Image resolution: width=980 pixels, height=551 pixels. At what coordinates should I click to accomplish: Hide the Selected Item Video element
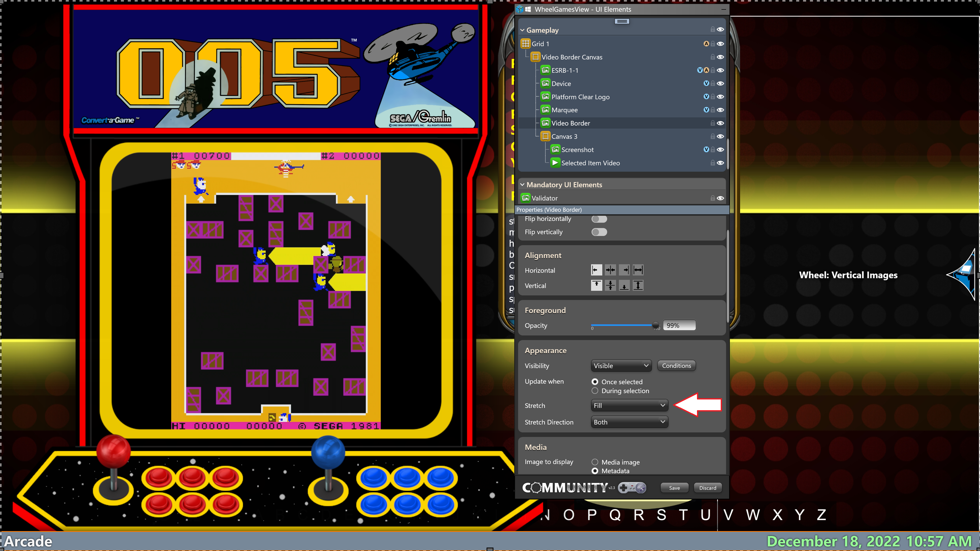(x=720, y=163)
